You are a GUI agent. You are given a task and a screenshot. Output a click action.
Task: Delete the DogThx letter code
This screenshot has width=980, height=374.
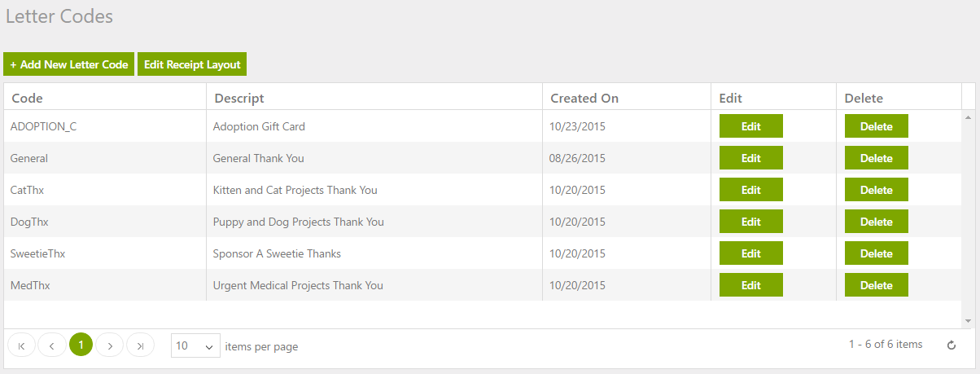pos(876,222)
